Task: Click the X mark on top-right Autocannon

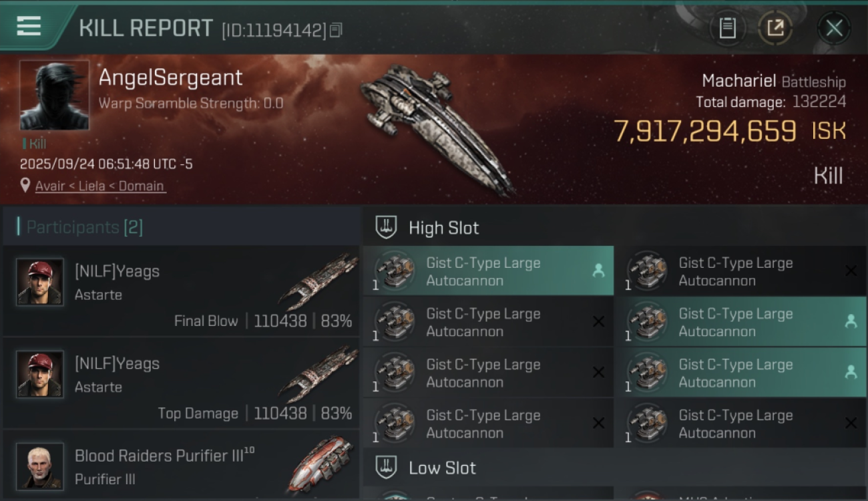Action: pyautogui.click(x=851, y=271)
